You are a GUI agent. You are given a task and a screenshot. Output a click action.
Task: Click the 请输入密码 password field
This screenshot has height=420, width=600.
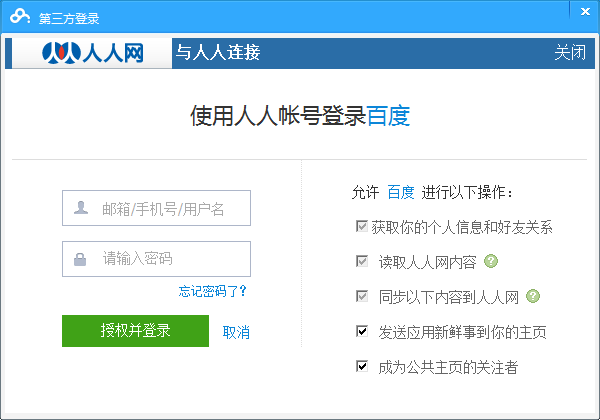tap(157, 259)
